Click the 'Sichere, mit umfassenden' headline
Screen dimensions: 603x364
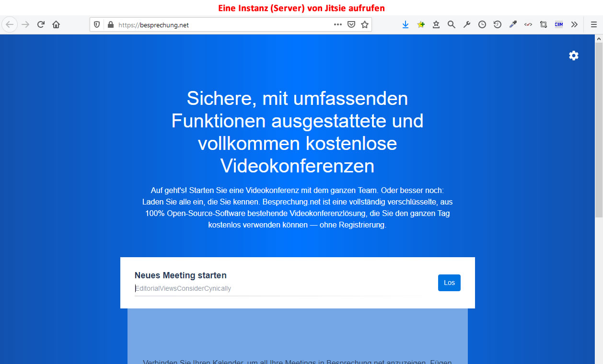pos(297,132)
